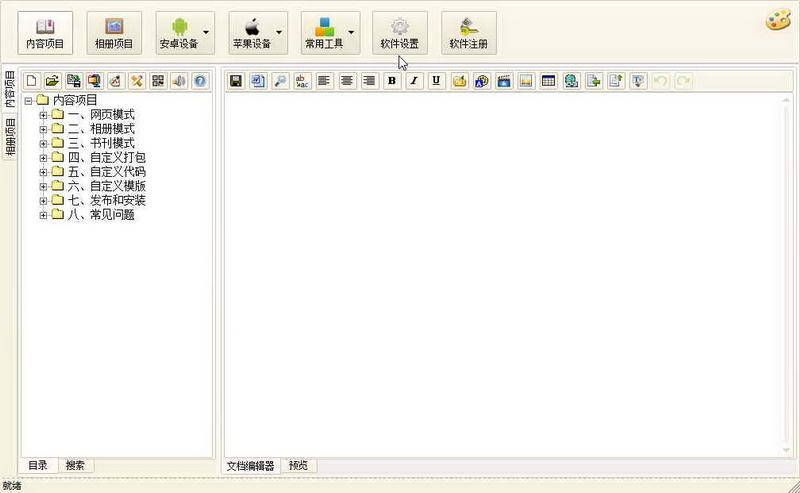Click the save disk icon in editor toolbar

tap(236, 81)
